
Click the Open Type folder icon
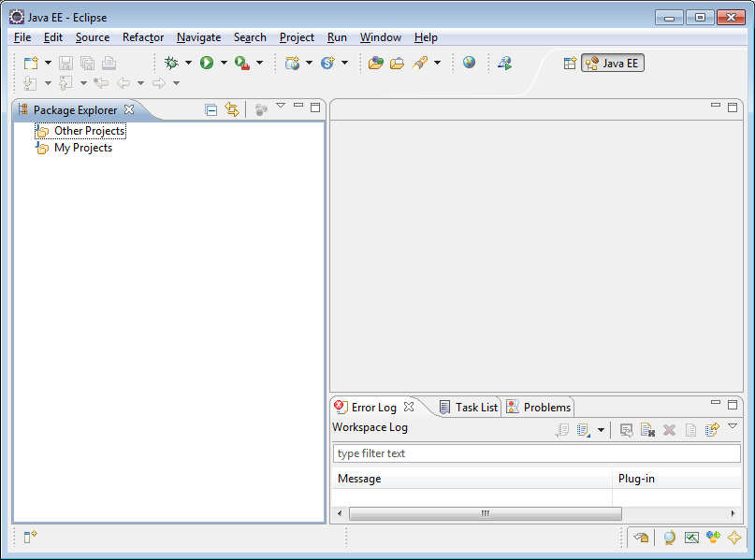(375, 63)
